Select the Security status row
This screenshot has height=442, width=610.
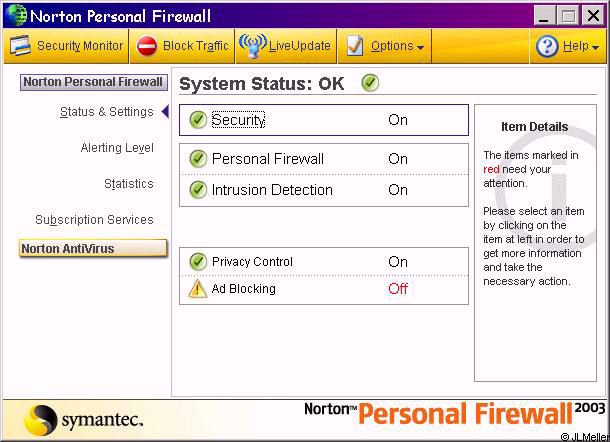coord(323,120)
